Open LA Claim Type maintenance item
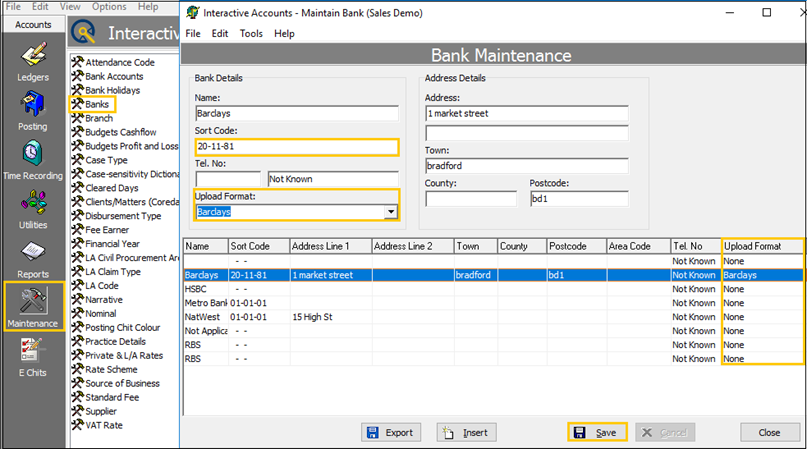Screen dimensions: 807x449 click(x=113, y=271)
